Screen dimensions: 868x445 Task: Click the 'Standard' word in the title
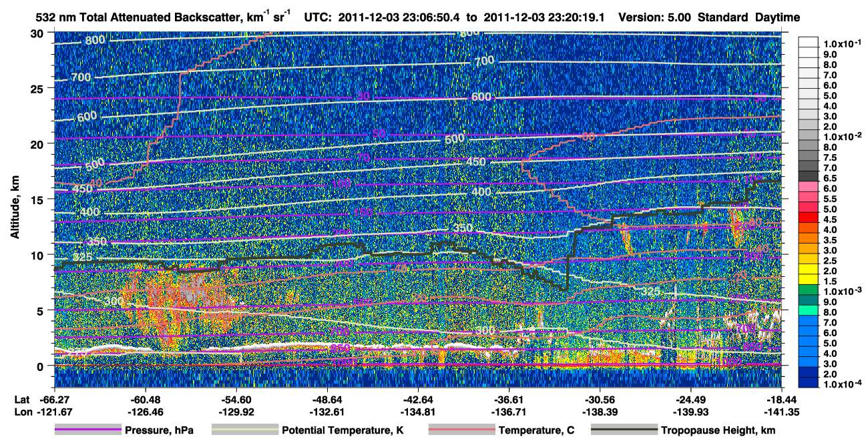click(x=723, y=17)
